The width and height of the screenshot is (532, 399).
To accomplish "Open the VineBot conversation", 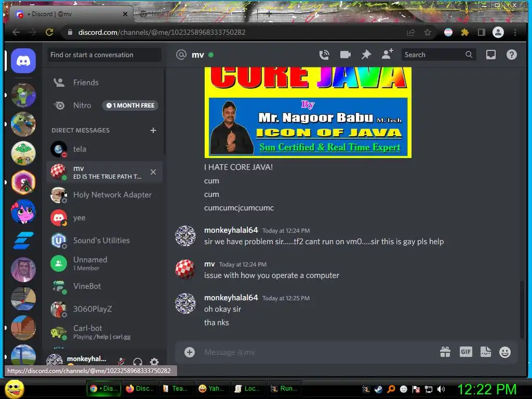I will 104,286.
